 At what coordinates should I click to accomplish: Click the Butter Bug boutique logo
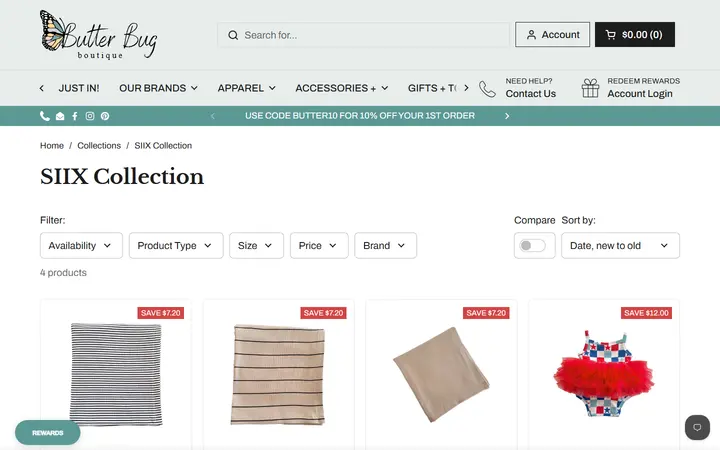[98, 35]
